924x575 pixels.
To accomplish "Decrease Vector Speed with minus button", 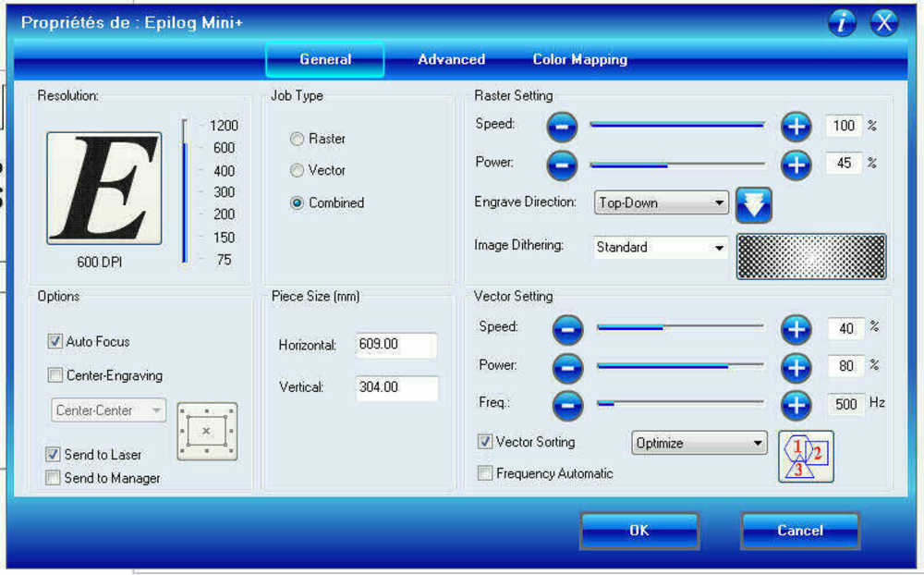I will click(567, 329).
